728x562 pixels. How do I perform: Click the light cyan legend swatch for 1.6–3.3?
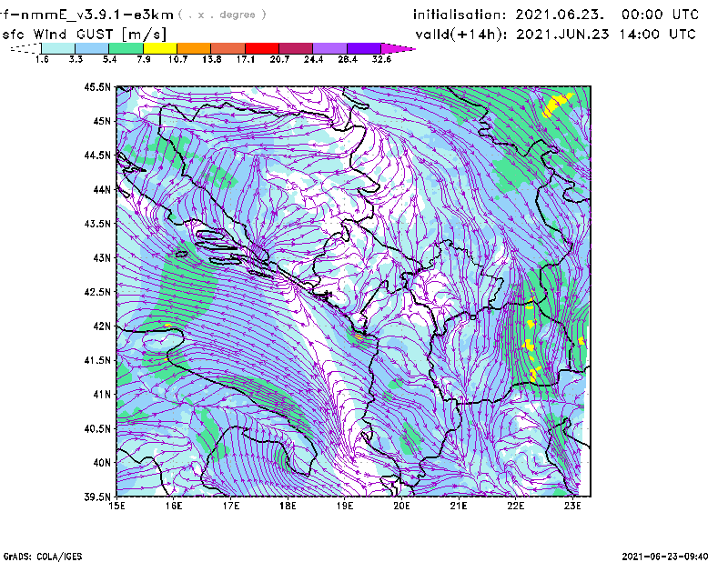click(x=58, y=48)
